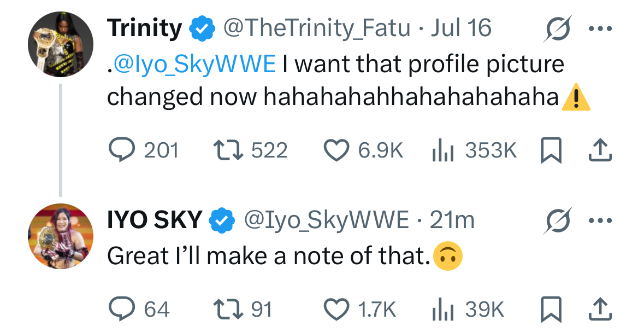Open more options on IYO SKY's tweet
644x332 pixels.
pos(599,220)
